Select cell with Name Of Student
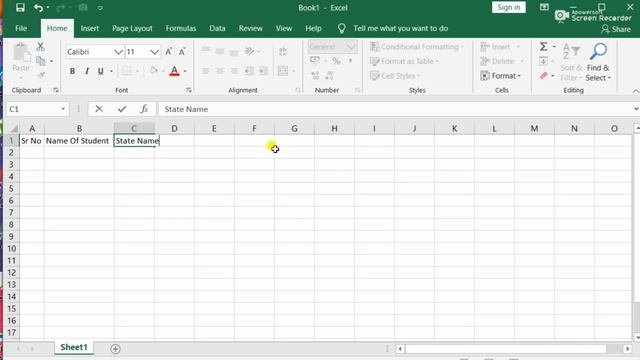 click(79, 141)
